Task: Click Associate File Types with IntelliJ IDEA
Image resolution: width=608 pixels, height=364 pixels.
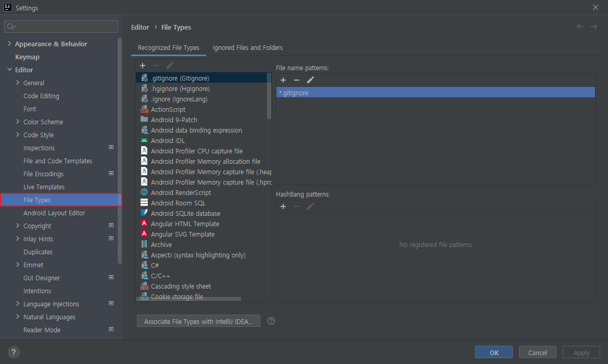Action: click(x=198, y=321)
